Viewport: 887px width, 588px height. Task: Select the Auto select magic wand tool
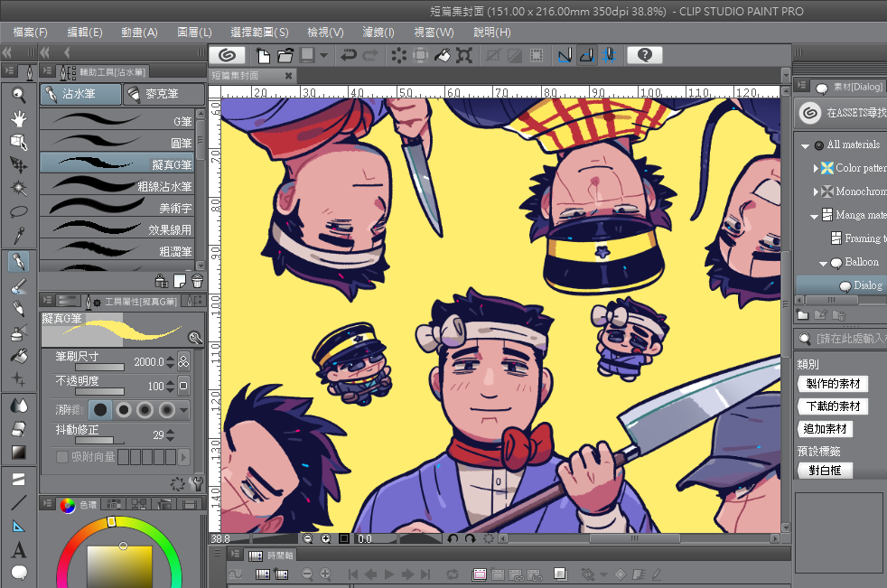[19, 188]
